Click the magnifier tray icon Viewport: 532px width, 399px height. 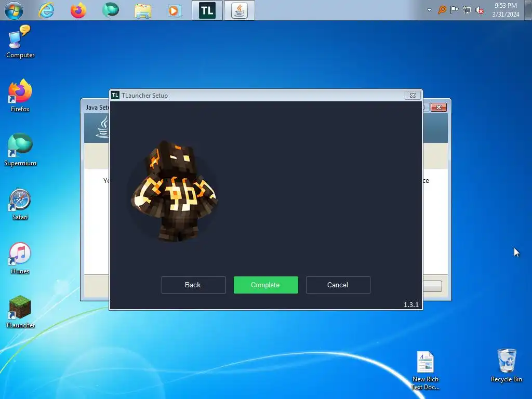442,10
